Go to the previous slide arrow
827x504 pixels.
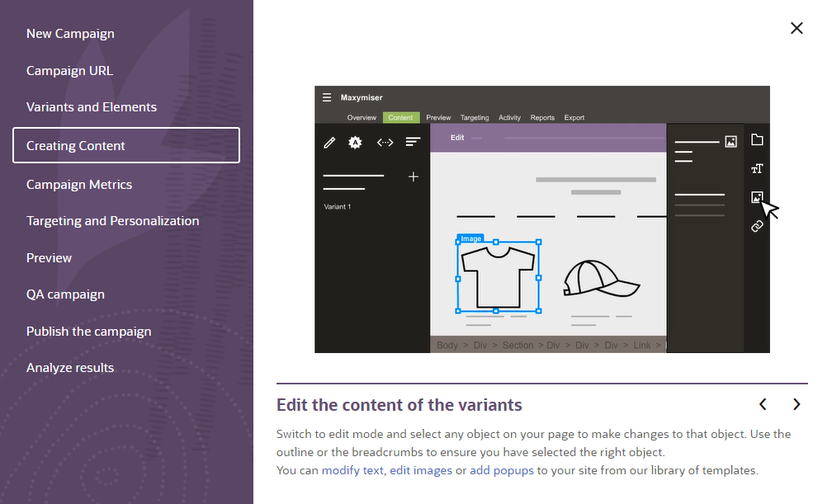click(763, 404)
